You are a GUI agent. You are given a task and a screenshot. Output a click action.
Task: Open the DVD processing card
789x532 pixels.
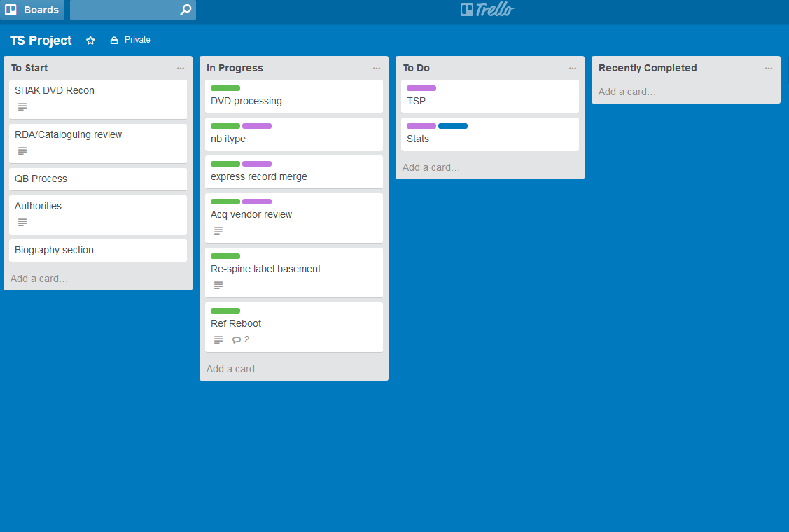tap(294, 96)
